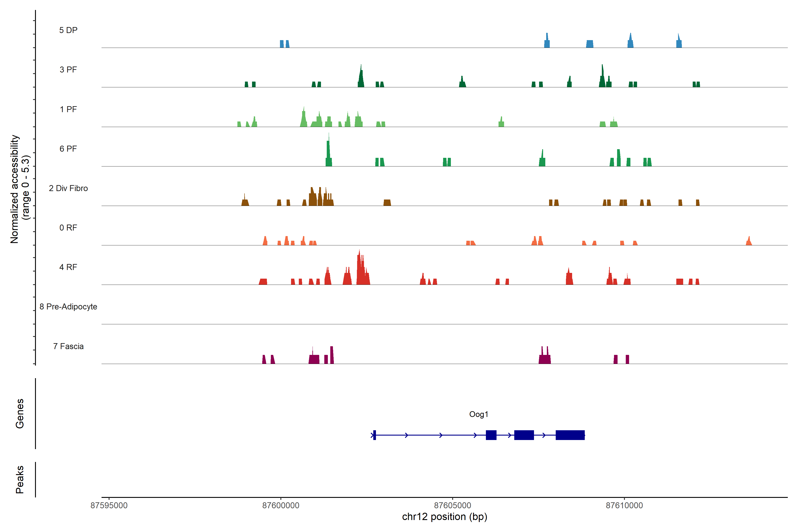The image size is (798, 532).
Task: Click the Genes panel label
Action: tap(20, 414)
